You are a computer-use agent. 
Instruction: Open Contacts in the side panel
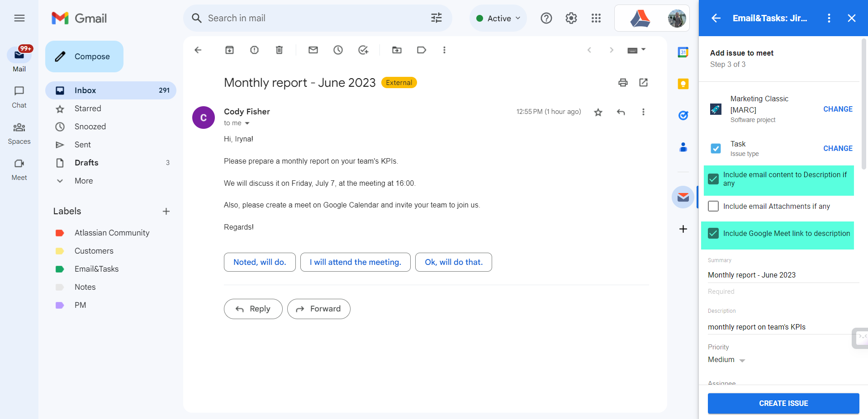(683, 147)
